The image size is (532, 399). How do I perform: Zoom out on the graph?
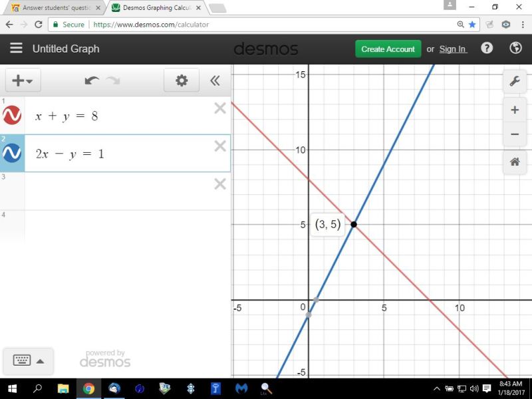(x=515, y=134)
